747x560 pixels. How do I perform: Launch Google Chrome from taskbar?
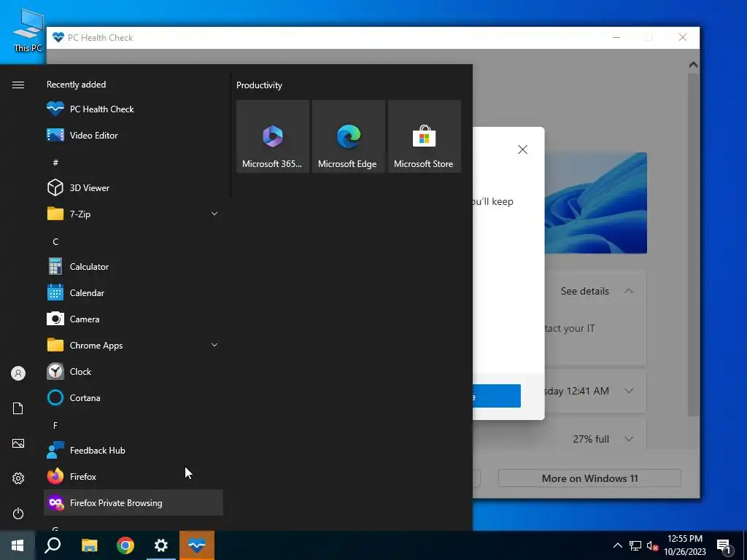tap(125, 545)
